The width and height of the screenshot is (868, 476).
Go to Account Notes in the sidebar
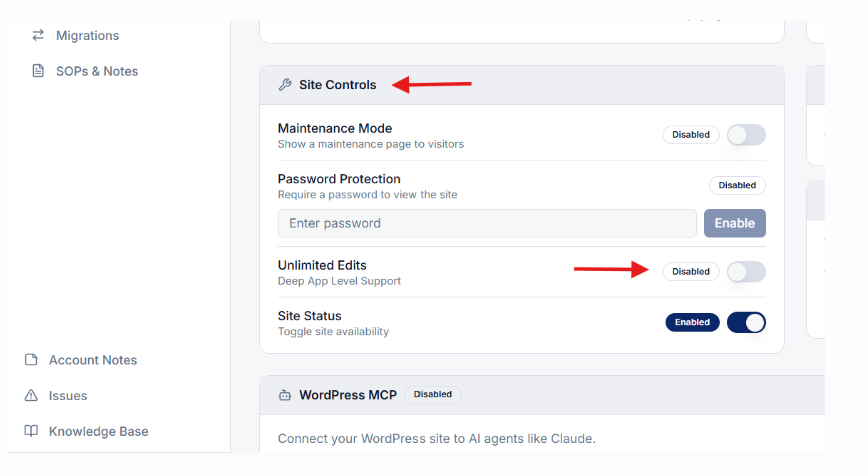pos(81,360)
